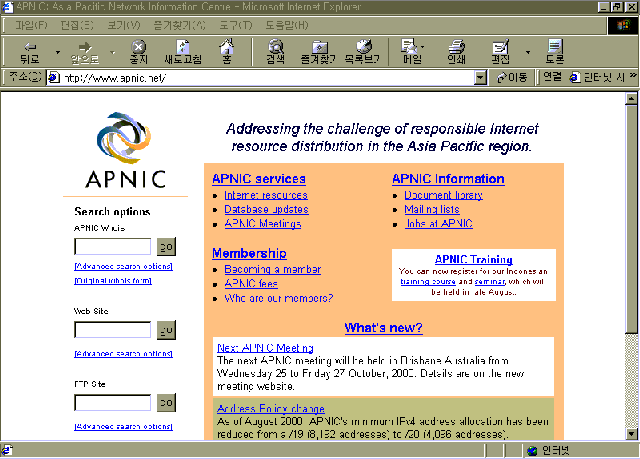This screenshot has width=640, height=459.
Task: Click the Mail (메일) toolbar icon
Action: pos(411,51)
